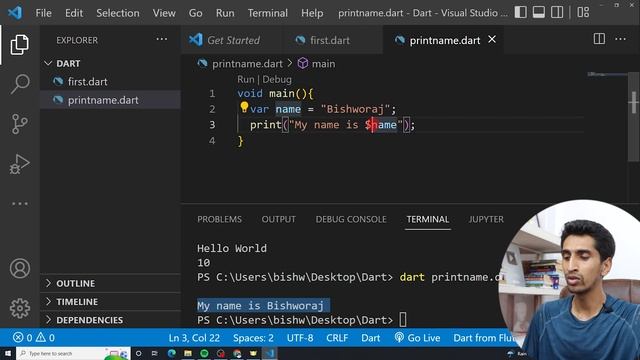Viewport: 640px width, 360px height.
Task: Click the lightbulb code action on line 2
Action: [244, 107]
